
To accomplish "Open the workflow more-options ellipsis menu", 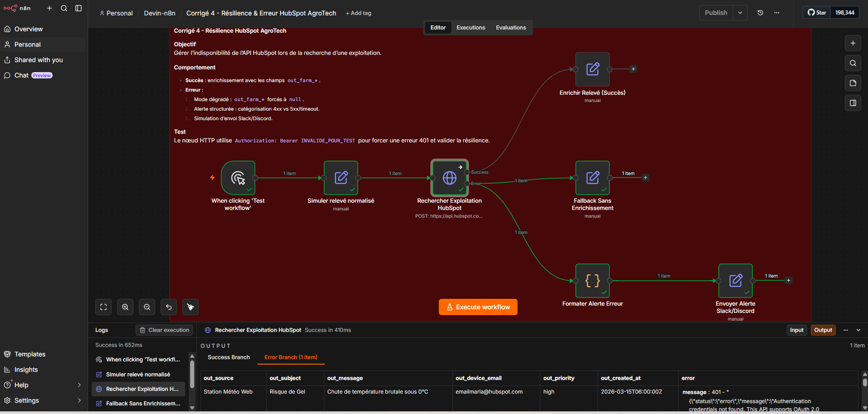I will 777,13.
